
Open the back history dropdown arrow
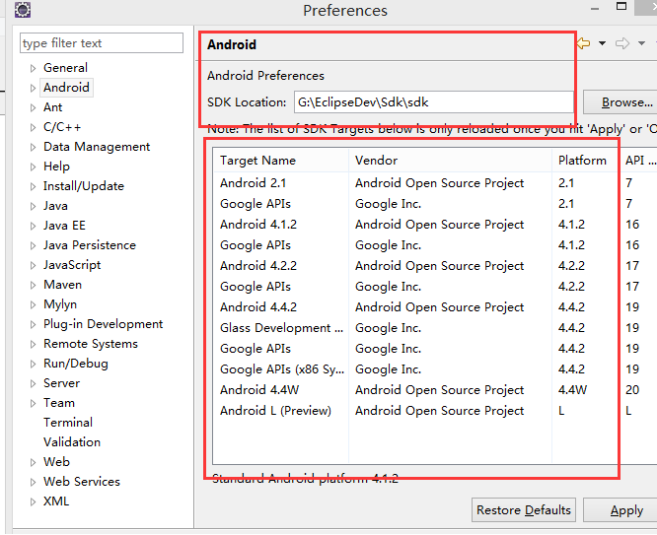coord(602,43)
